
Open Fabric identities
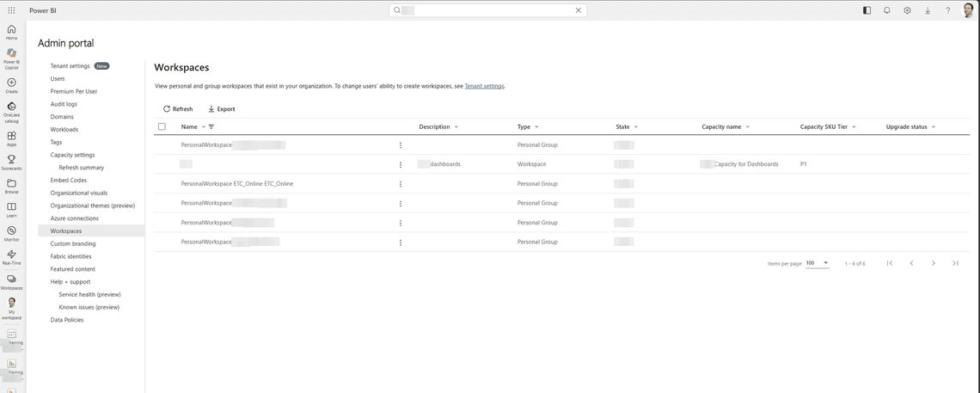click(x=70, y=257)
